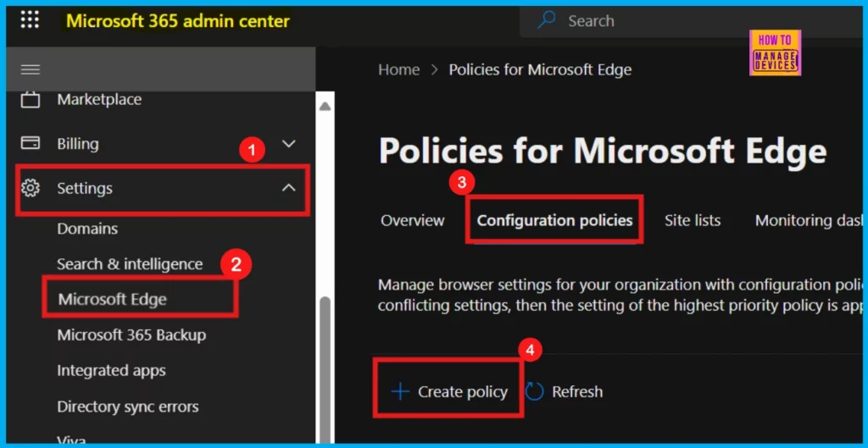The height and width of the screenshot is (448, 868).
Task: Open Domains under Settings
Action: point(87,229)
